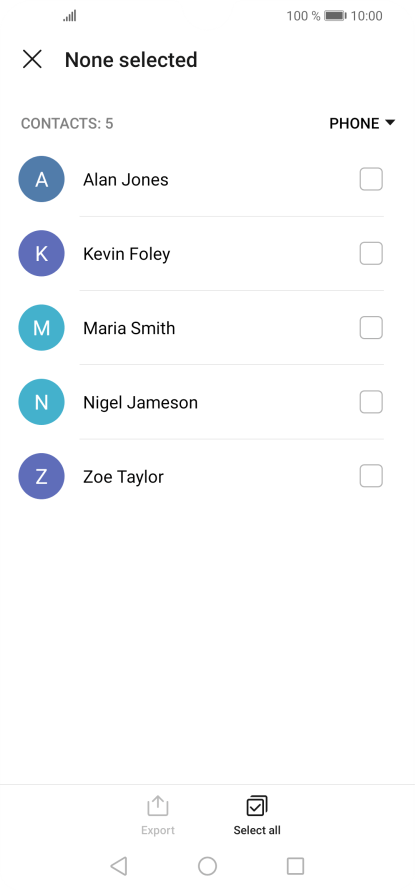
Task: Tap Alan Jones avatar circle
Action: (x=41, y=179)
